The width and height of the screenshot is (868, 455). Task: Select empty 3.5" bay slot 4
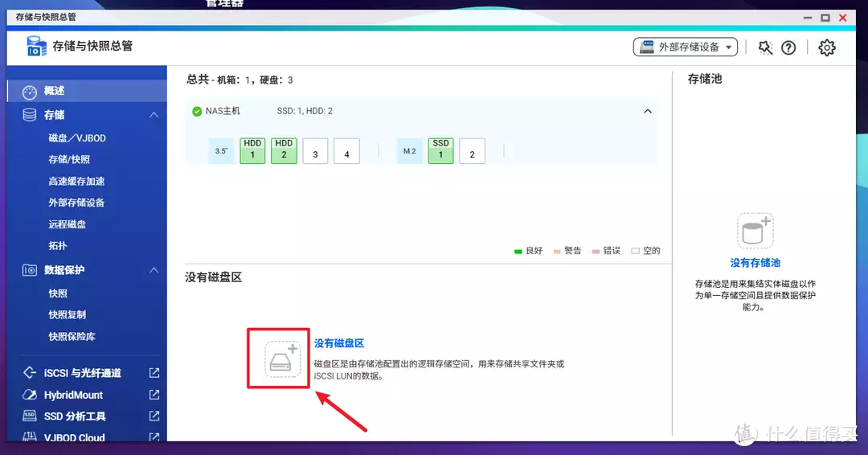click(x=346, y=151)
